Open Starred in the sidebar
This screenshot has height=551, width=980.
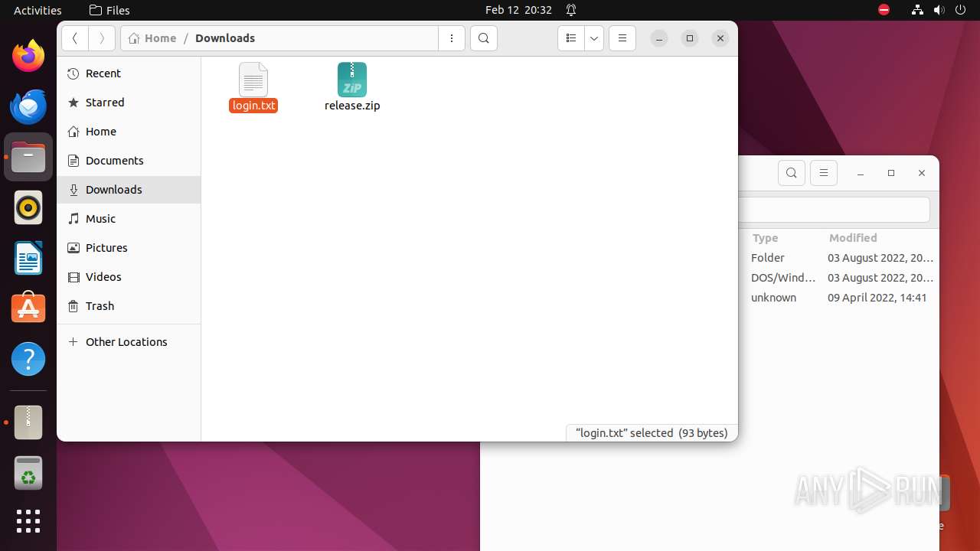[x=129, y=103]
